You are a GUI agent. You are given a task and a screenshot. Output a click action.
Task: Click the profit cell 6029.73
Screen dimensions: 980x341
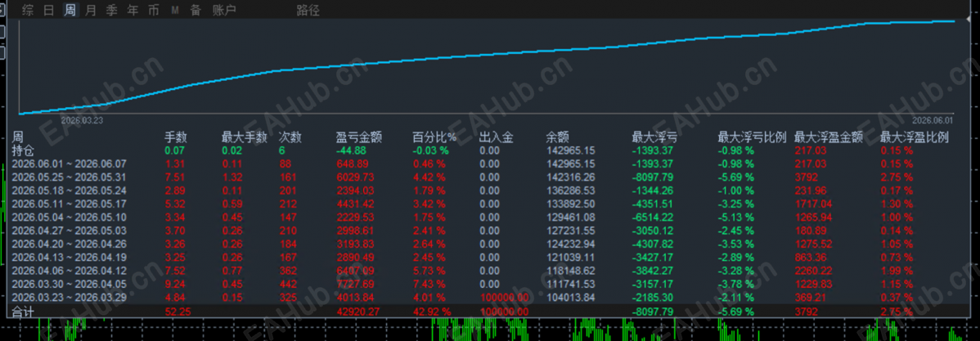356,177
